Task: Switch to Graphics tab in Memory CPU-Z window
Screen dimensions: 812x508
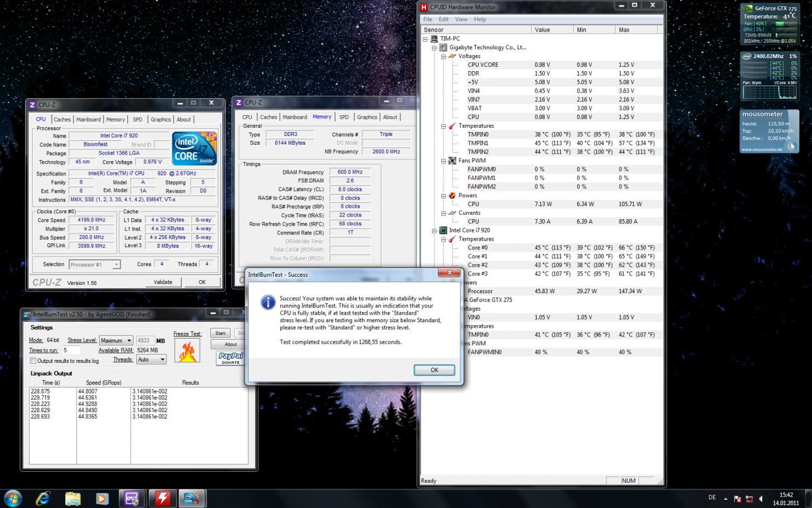Action: [367, 117]
